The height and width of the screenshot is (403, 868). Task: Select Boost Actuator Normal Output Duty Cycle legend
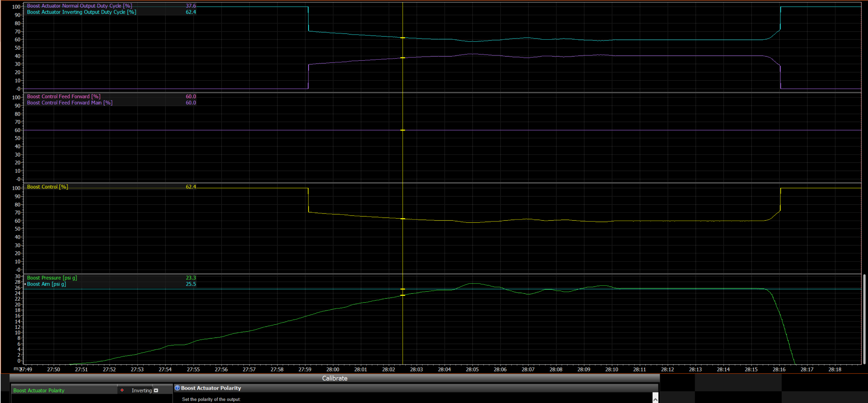pos(79,6)
